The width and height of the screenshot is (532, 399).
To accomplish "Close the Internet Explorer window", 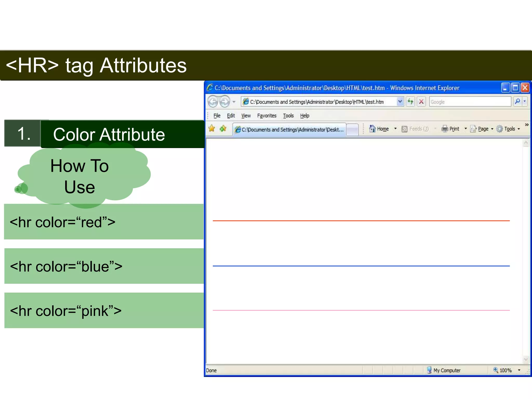I will pyautogui.click(x=525, y=88).
